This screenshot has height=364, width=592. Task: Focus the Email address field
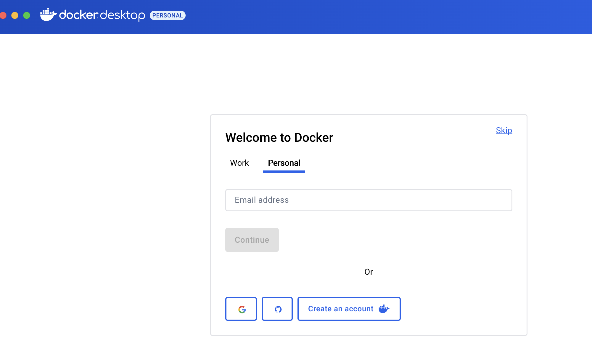pos(369,200)
